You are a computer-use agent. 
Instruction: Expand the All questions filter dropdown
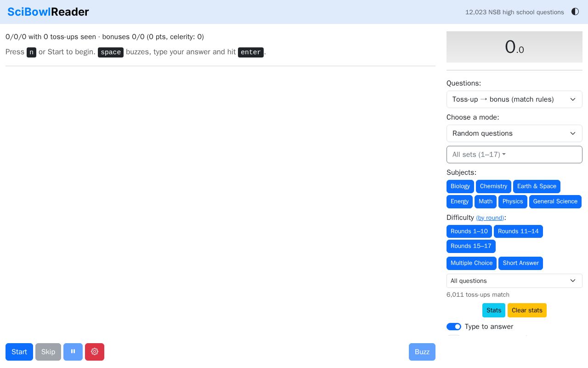514,281
